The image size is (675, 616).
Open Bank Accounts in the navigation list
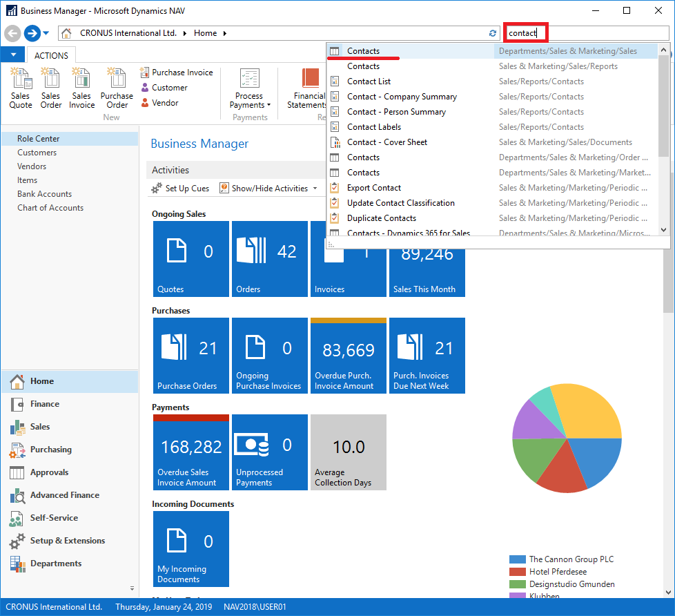tap(70, 194)
